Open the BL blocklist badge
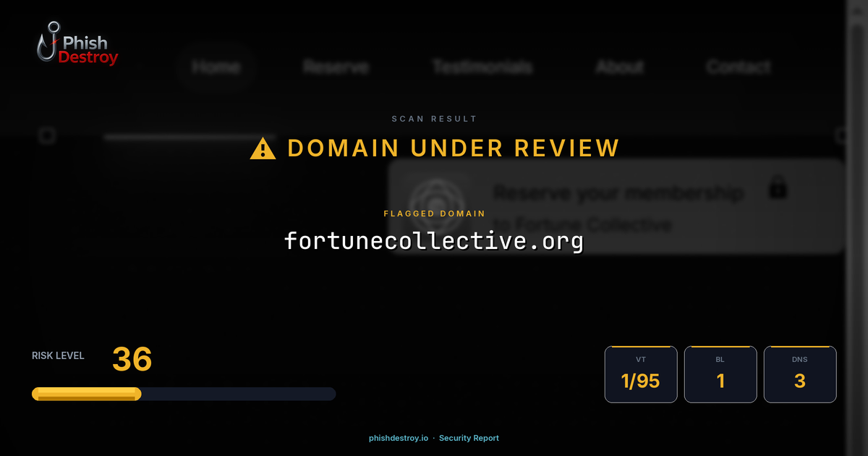Viewport: 868px width, 456px height. 720,374
